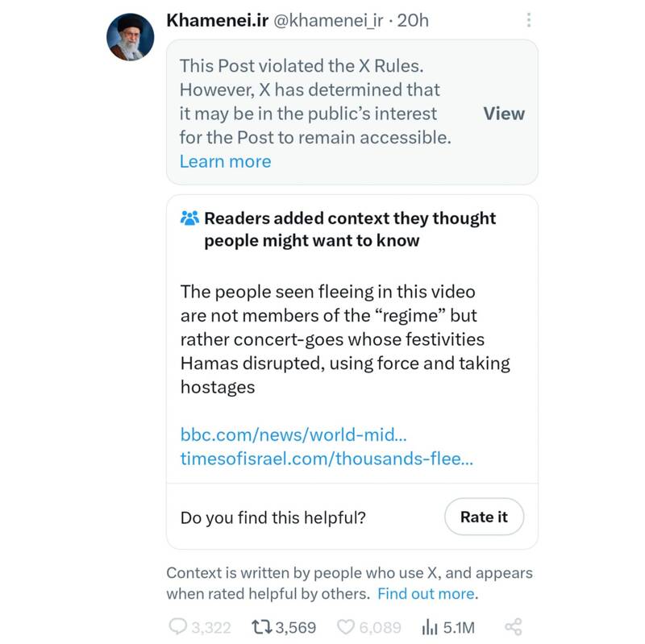Open the Learn more link
This screenshot has width=645, height=644.
(x=225, y=161)
